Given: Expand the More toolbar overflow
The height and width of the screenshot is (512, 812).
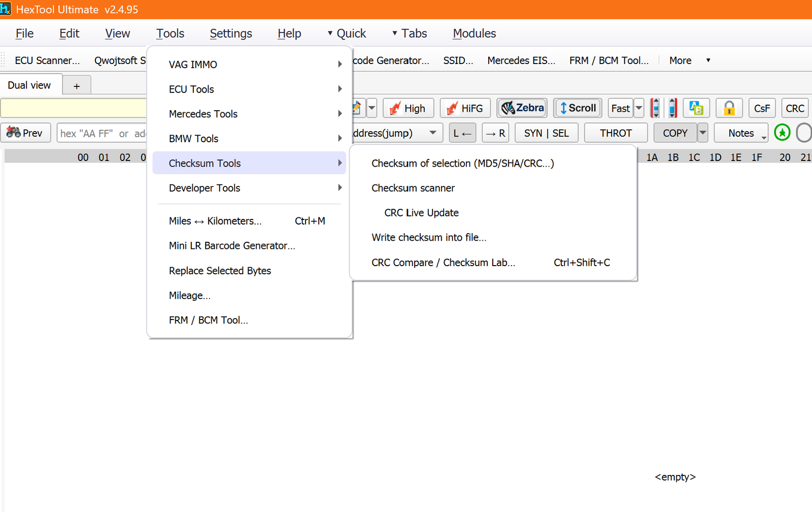Looking at the screenshot, I should click(x=689, y=60).
